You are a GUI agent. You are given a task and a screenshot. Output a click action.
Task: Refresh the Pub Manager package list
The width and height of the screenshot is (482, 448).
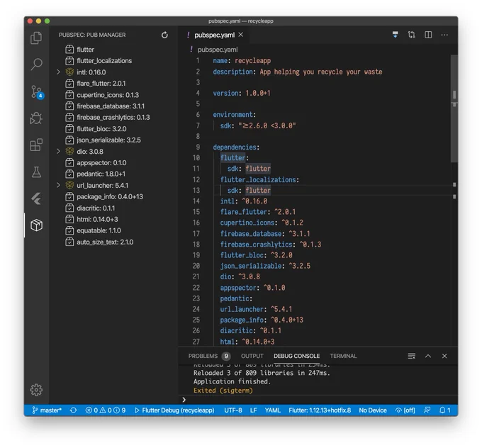pyautogui.click(x=164, y=35)
